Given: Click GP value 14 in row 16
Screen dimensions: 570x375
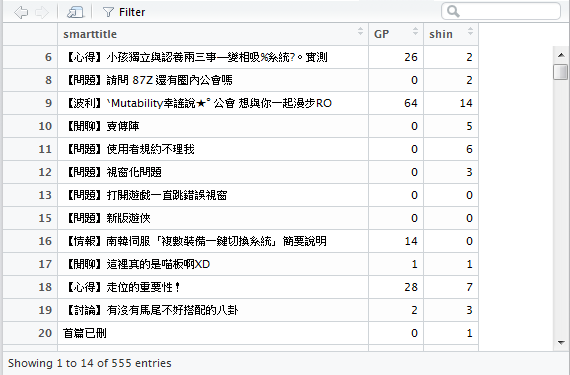Looking at the screenshot, I should tap(411, 241).
